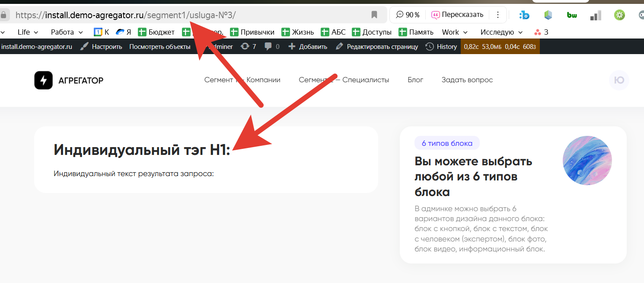Expand the Исследую bookmarks folder
Viewport: 644px width, 283px height.
point(501,32)
